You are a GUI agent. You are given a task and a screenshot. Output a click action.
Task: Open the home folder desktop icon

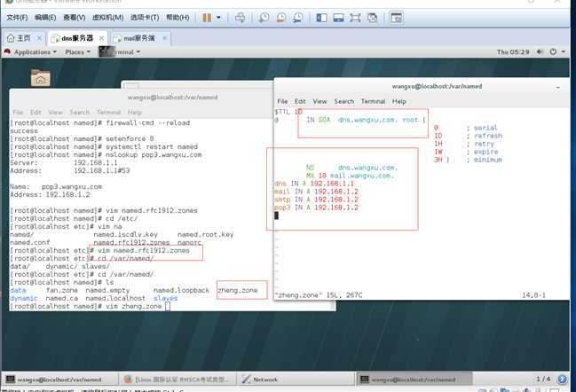click(41, 78)
